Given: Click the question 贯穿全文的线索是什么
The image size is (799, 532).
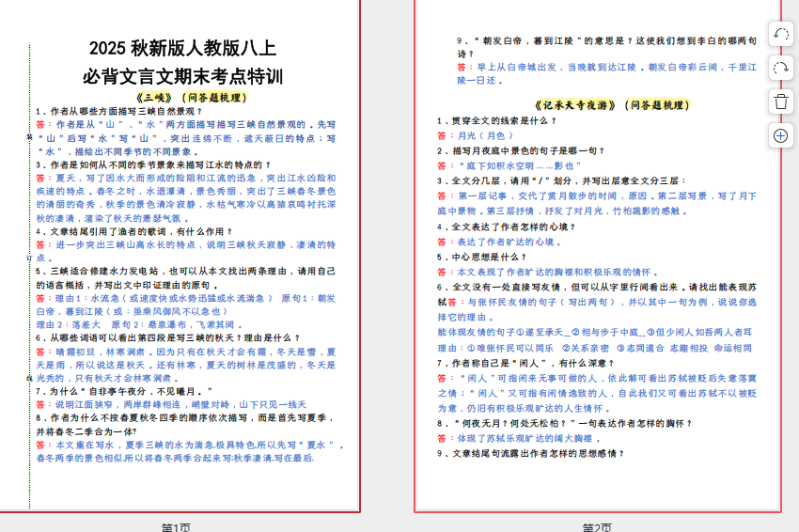Looking at the screenshot, I should [x=497, y=121].
